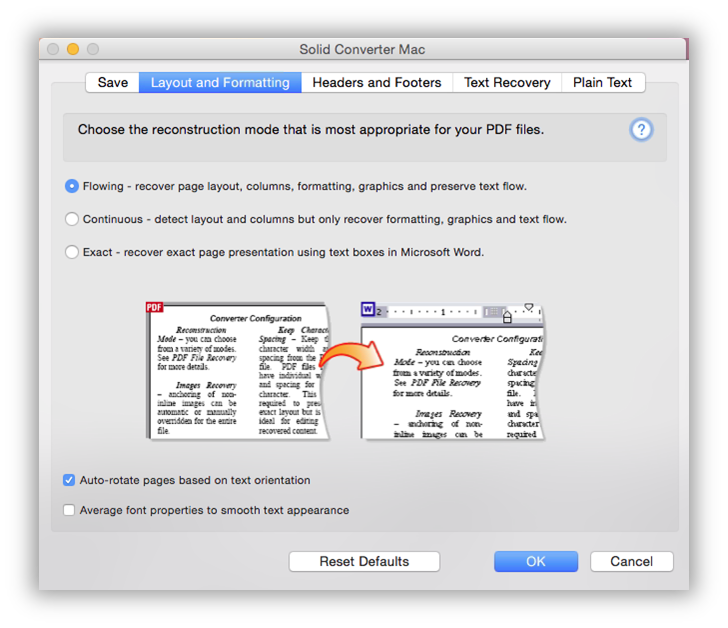
Task: Click the reconstruction mode instruction text
Action: 311,129
